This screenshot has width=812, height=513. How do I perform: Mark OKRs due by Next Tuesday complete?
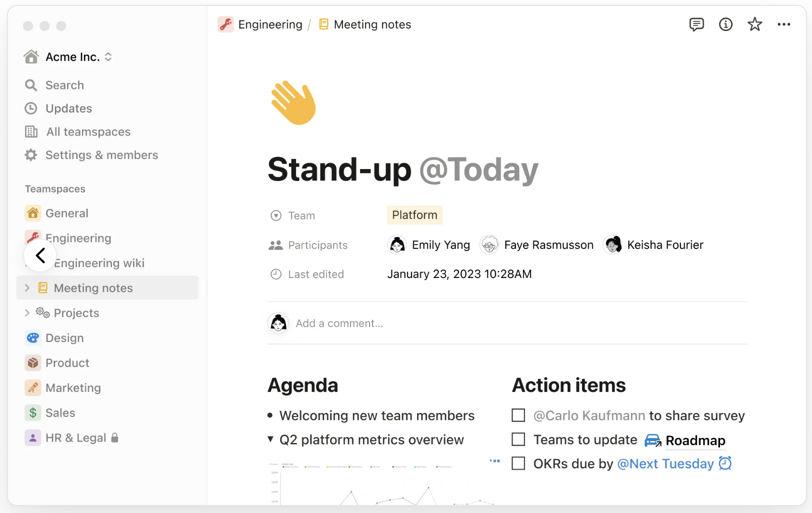518,463
